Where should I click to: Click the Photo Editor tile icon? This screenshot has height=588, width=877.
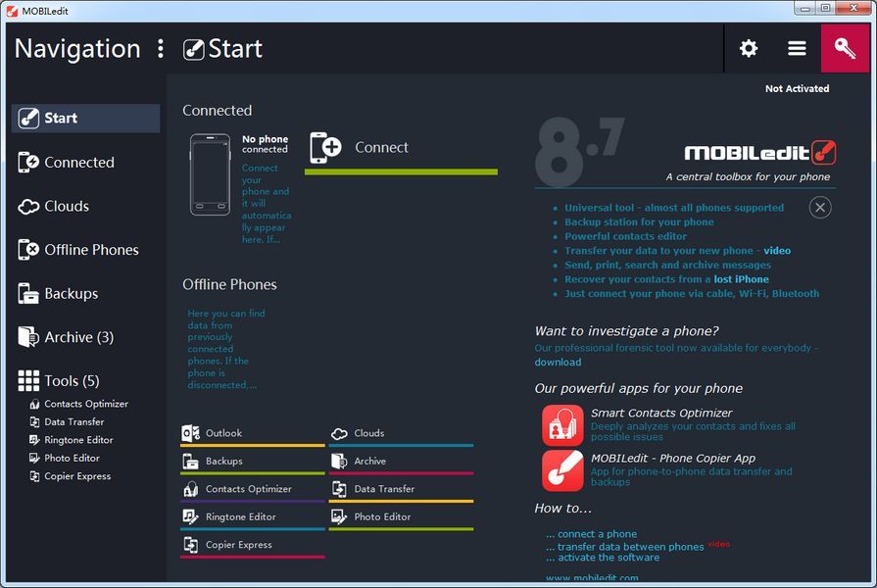coord(339,516)
